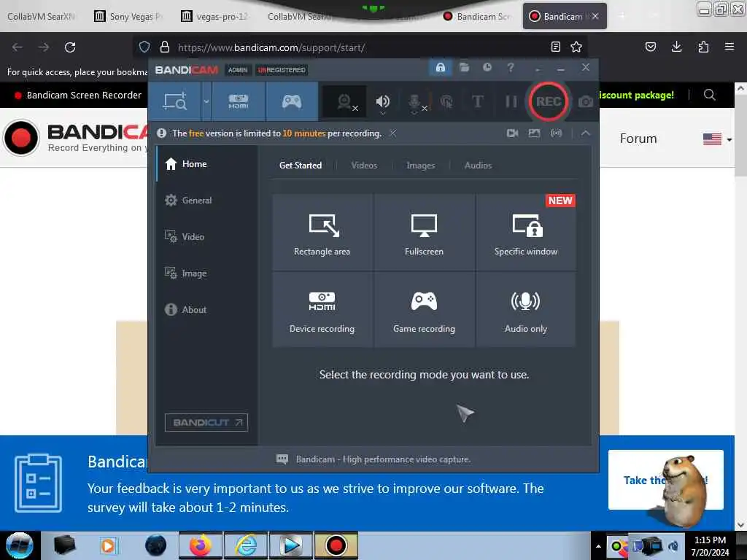This screenshot has width=747, height=560.
Task: Switch to Images tab
Action: click(x=421, y=166)
